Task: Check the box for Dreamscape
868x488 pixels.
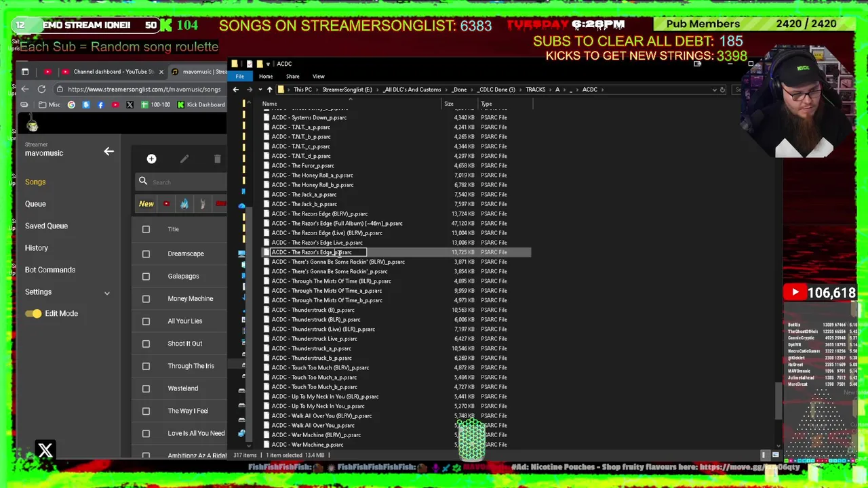Action: 146,254
